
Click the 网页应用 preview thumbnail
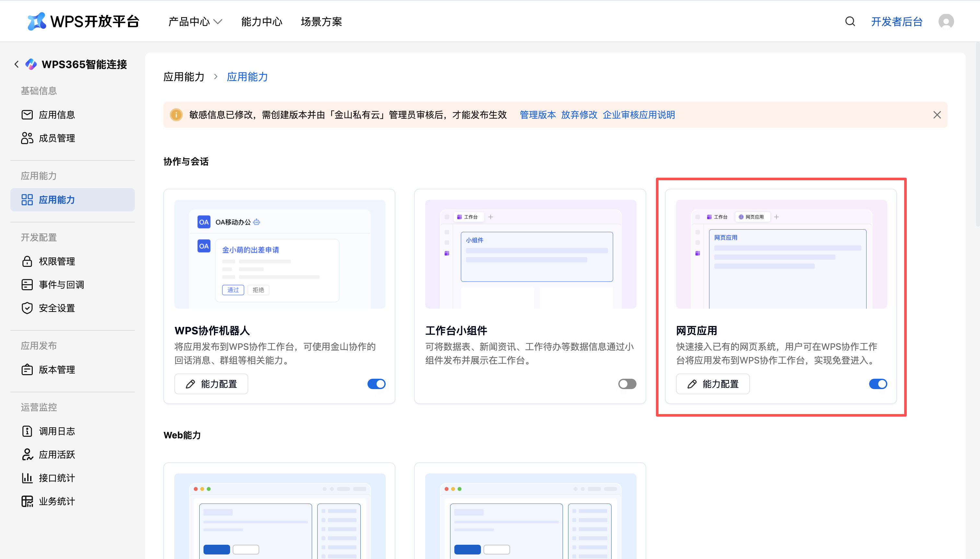(x=781, y=254)
